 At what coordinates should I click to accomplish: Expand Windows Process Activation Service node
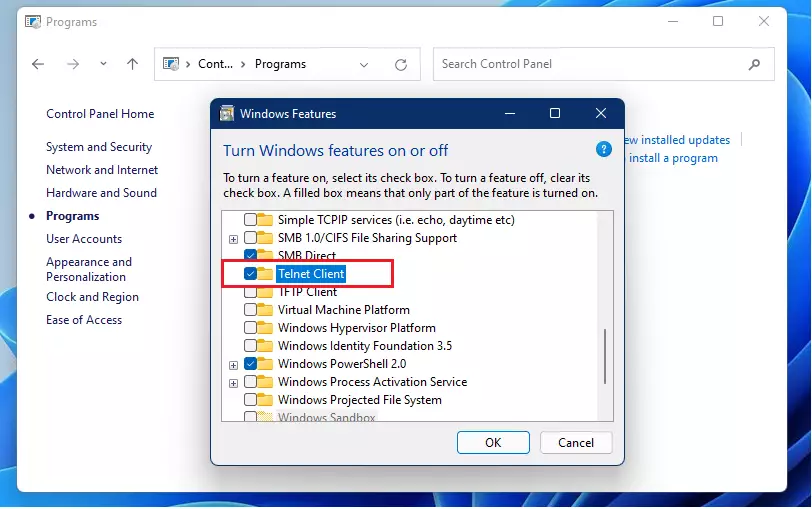pos(234,383)
